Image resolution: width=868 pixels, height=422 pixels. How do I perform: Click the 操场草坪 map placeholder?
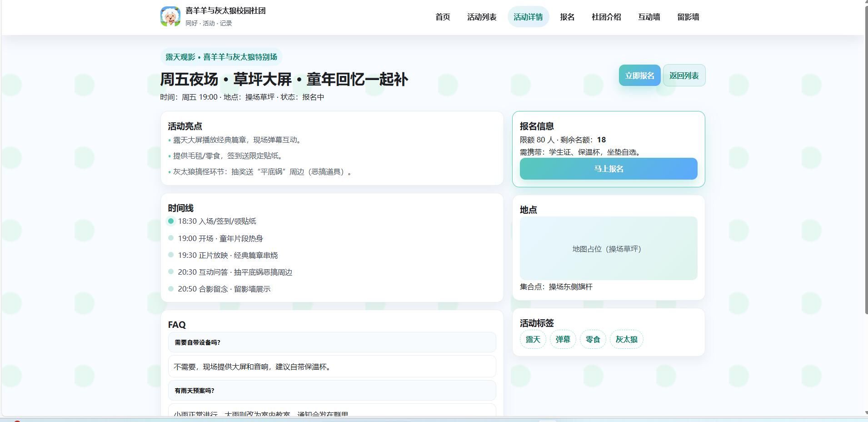coord(608,248)
